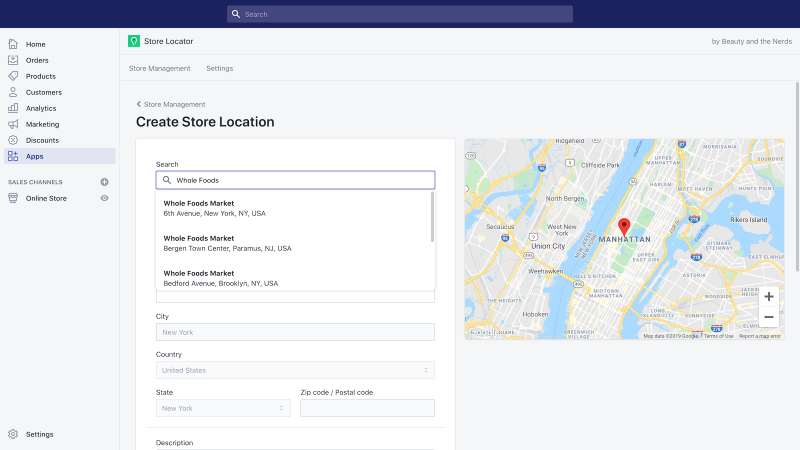Click the Online Store storefront icon
Image resolution: width=800 pixels, height=450 pixels.
(x=13, y=198)
